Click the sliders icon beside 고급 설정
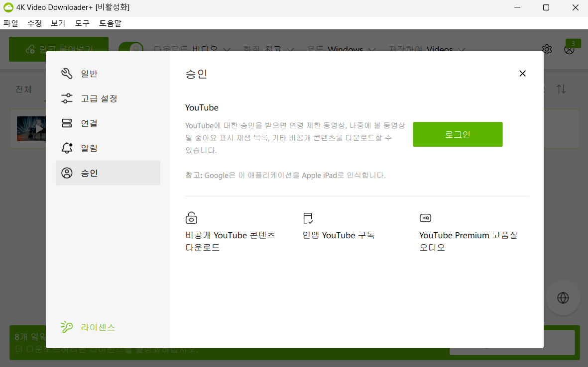 [67, 98]
